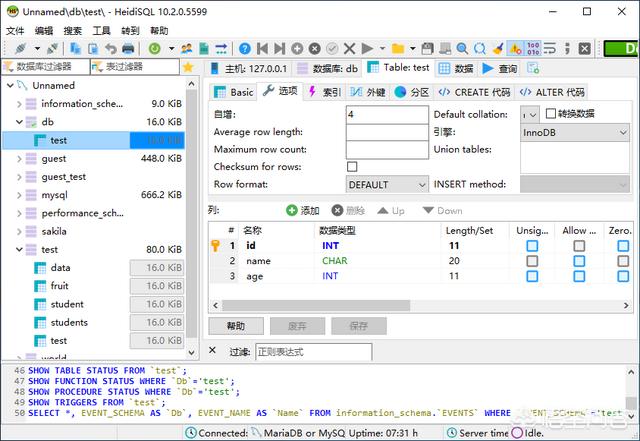Image resolution: width=640 pixels, height=441 pixels.
Task: Click the 废弃 button
Action: point(297,326)
